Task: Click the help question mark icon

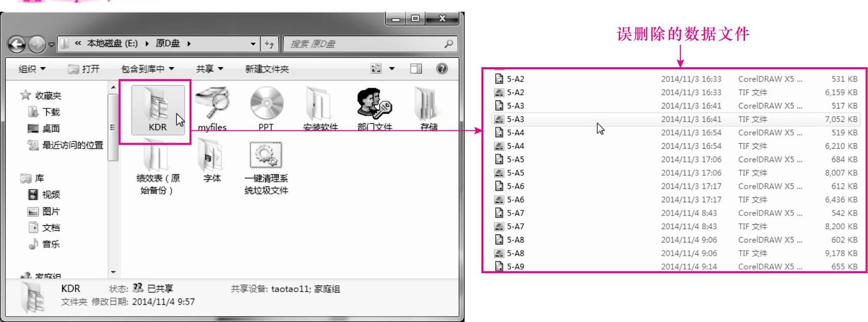Action: click(x=442, y=69)
